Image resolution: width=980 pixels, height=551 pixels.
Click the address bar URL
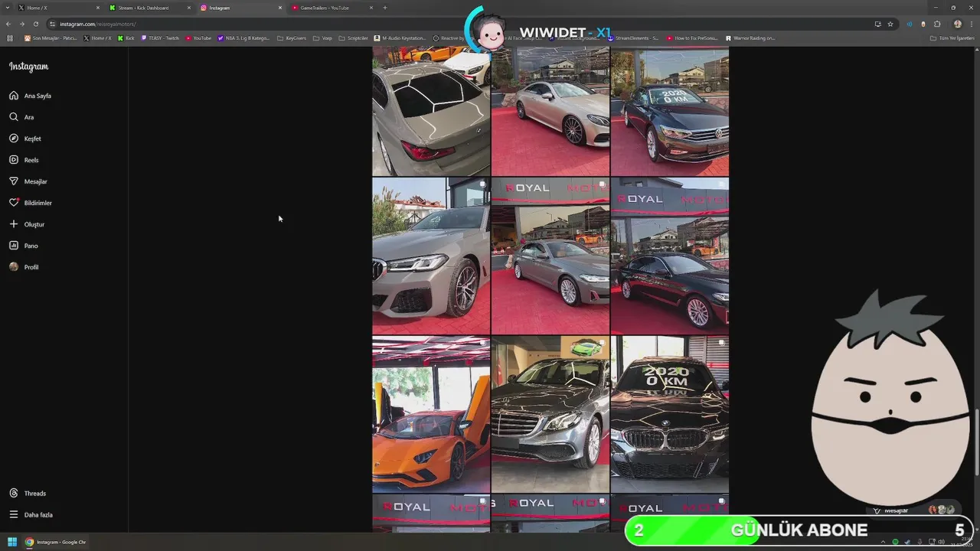coord(98,24)
